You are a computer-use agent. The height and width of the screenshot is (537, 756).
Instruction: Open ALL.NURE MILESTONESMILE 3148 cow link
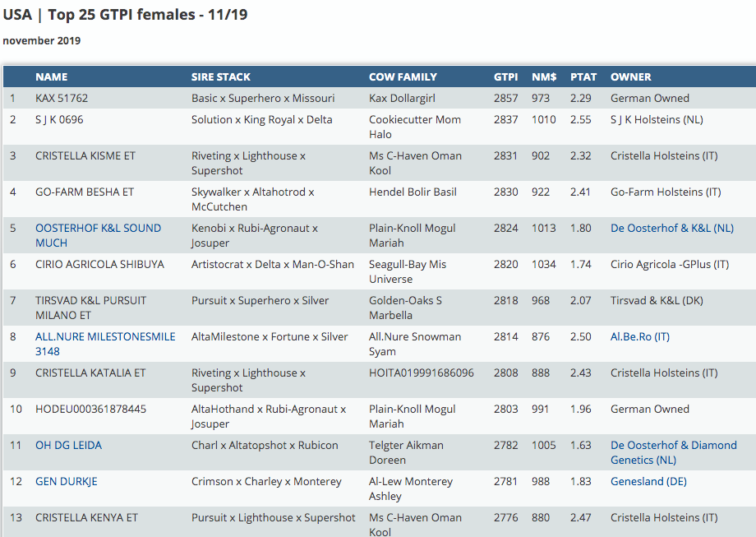point(104,337)
